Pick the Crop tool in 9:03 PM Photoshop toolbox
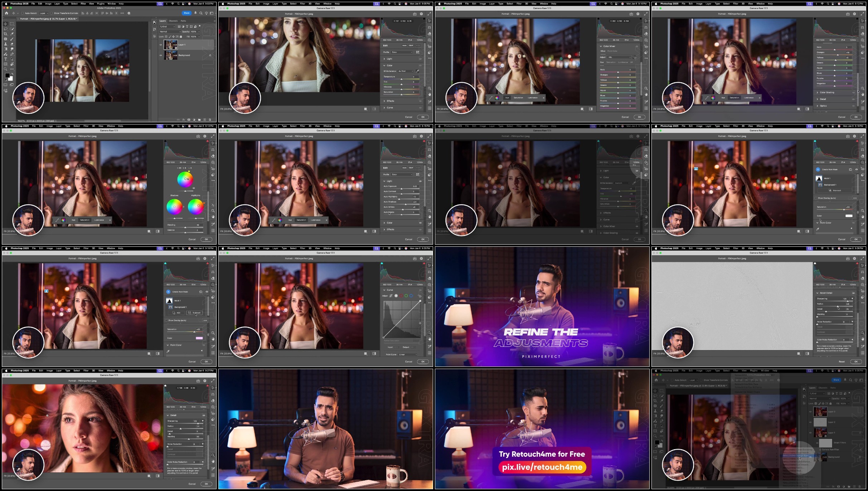868x491 pixels. click(5, 34)
